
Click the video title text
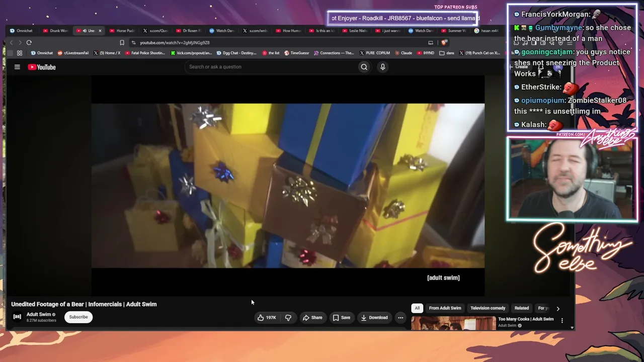(84, 304)
